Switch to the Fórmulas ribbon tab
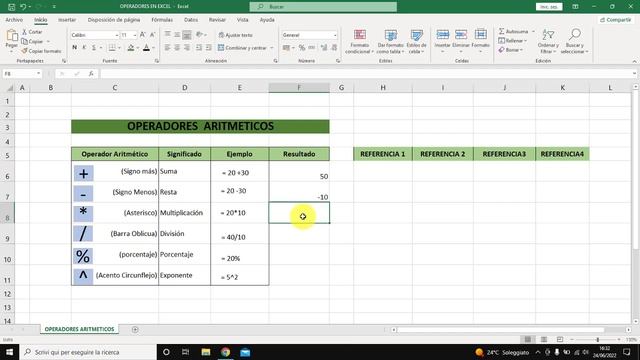The height and width of the screenshot is (360, 640). click(x=162, y=20)
